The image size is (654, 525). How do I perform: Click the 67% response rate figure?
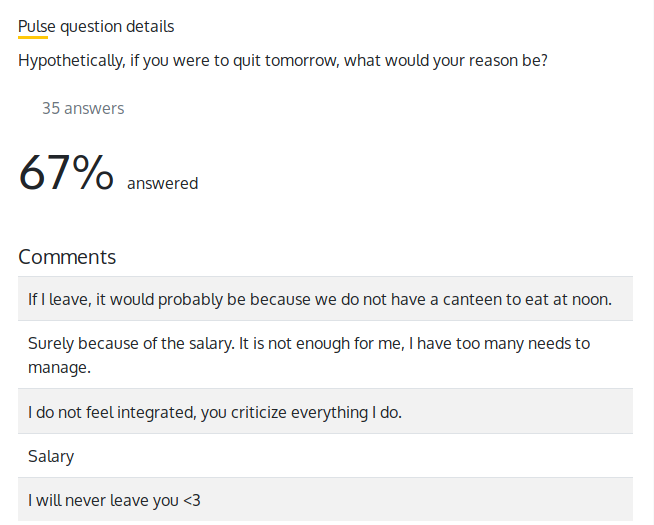[66, 173]
